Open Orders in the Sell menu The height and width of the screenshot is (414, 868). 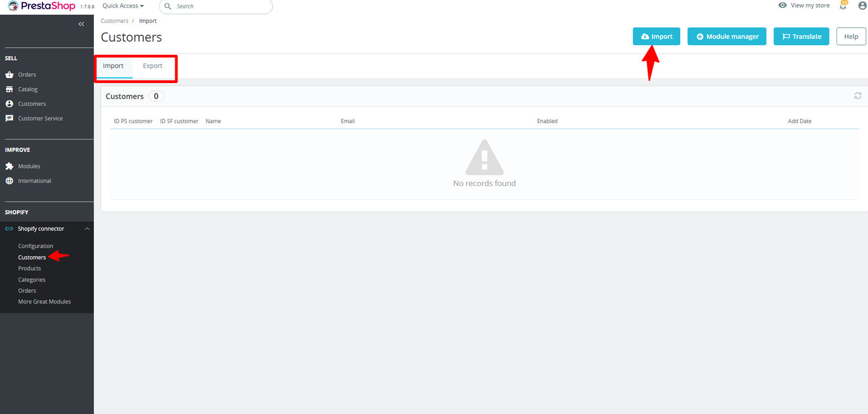tap(27, 75)
